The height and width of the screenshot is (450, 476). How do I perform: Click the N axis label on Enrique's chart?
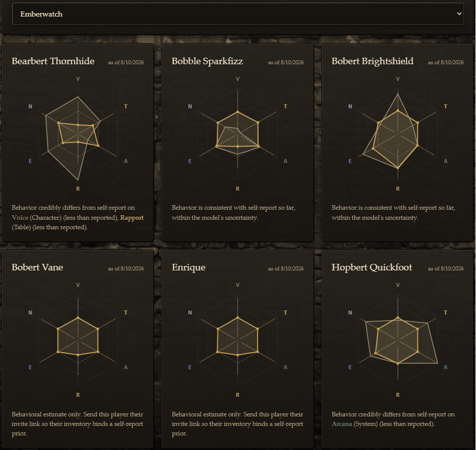[x=190, y=313]
